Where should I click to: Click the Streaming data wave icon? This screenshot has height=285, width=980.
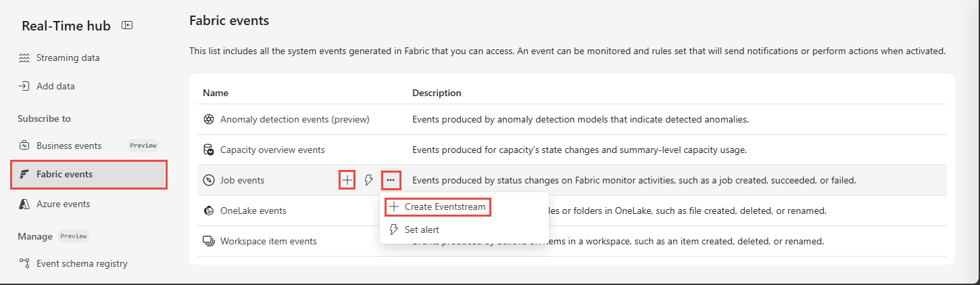(24, 58)
